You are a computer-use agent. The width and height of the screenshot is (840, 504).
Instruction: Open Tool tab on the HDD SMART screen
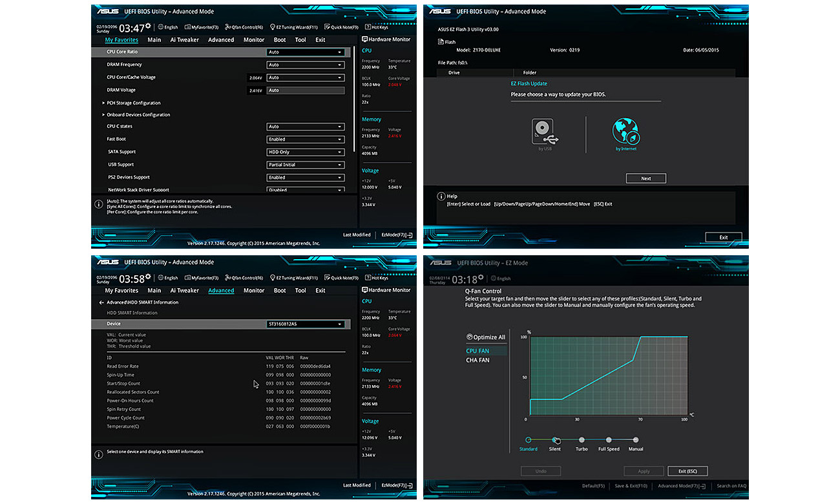pyautogui.click(x=300, y=291)
